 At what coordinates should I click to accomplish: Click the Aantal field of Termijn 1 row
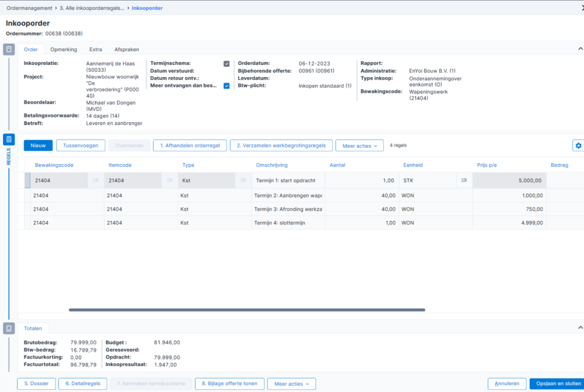(x=362, y=181)
